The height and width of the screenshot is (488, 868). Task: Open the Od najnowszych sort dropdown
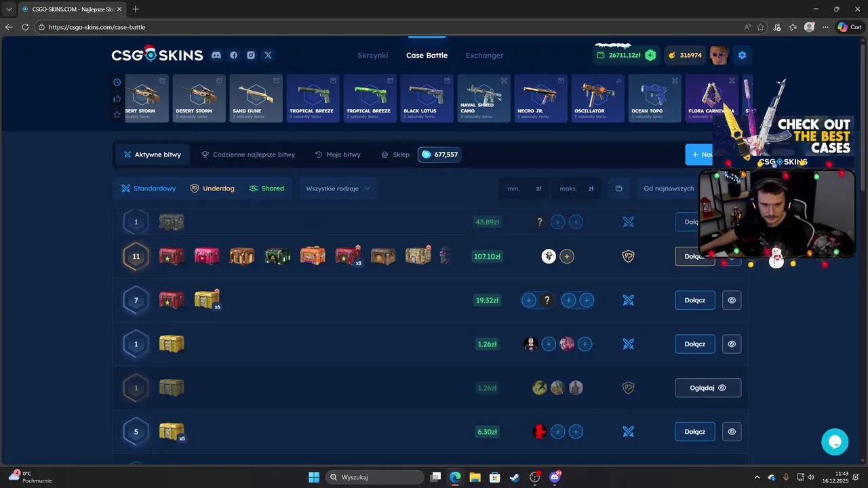tap(668, 188)
